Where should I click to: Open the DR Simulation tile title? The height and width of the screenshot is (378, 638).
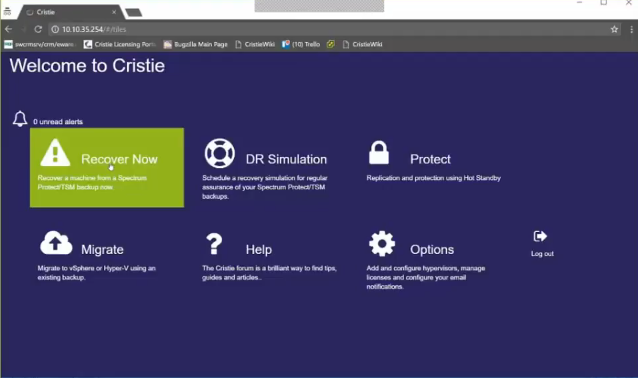click(286, 159)
